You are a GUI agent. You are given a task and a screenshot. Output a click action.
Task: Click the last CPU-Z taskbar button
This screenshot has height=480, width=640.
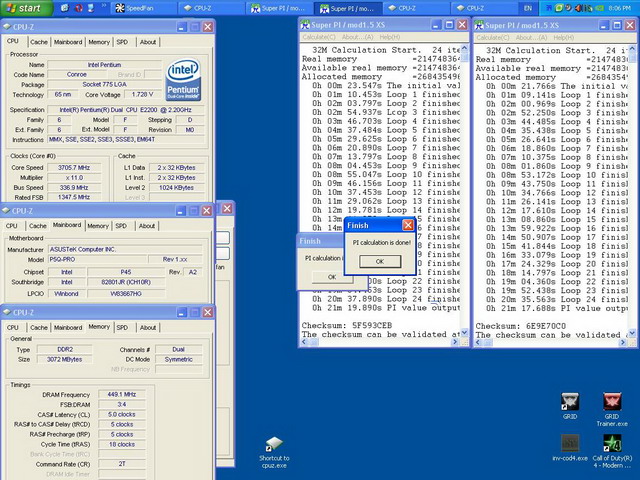coord(484,8)
